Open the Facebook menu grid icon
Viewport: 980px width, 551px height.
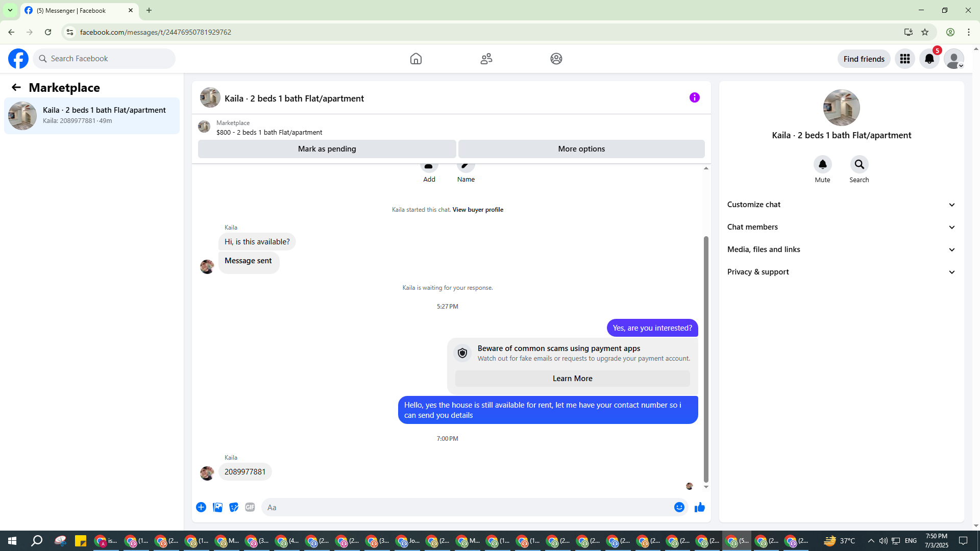904,59
